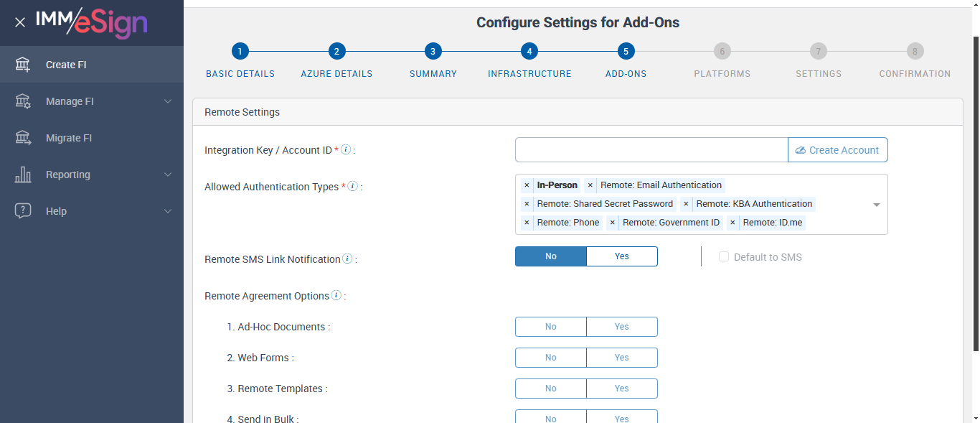Viewport: 980px width, 423px height.
Task: Expand the Manage FI menu
Action: coord(168,101)
